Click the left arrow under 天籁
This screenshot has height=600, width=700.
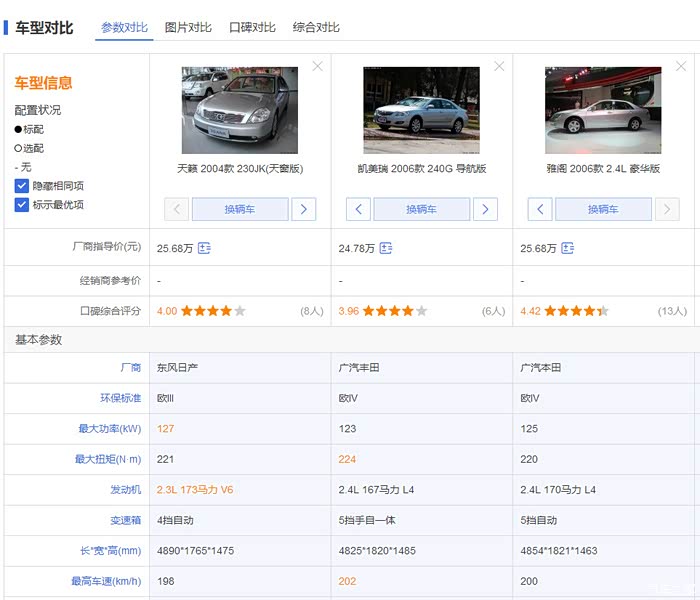(x=176, y=209)
